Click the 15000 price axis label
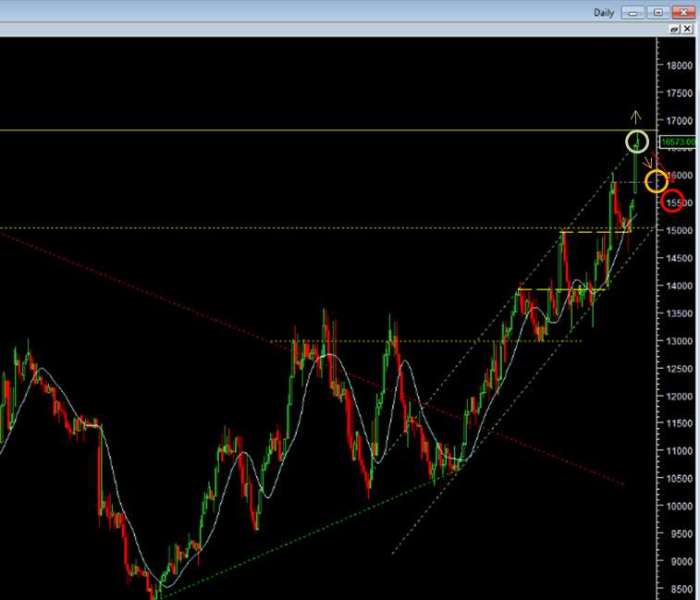 679,231
